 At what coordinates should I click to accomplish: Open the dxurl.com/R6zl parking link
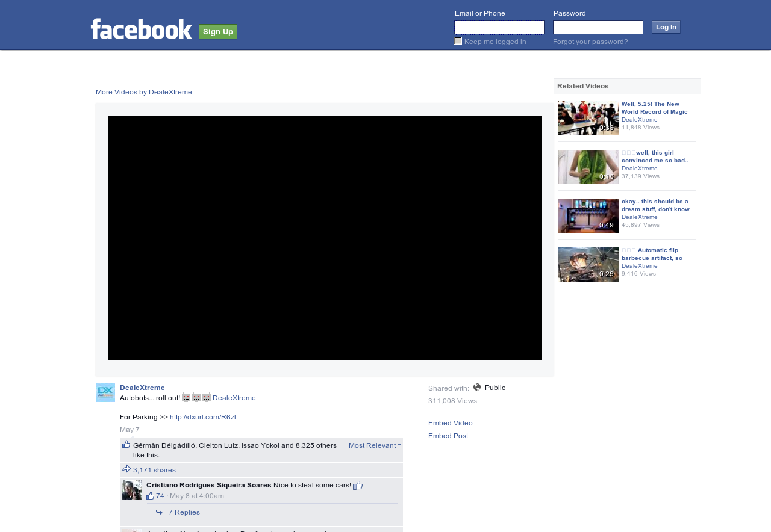(203, 417)
